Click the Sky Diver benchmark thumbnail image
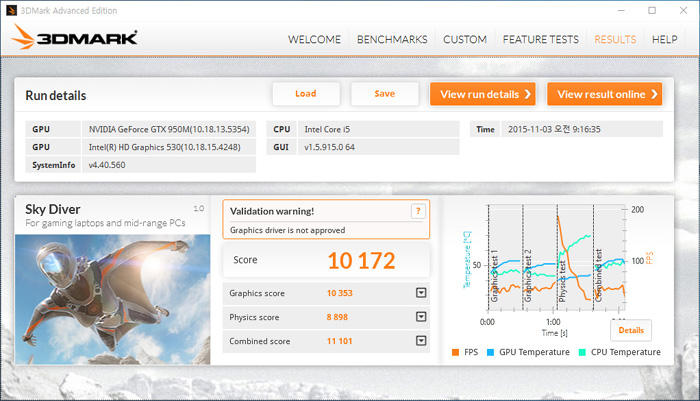 click(112, 299)
